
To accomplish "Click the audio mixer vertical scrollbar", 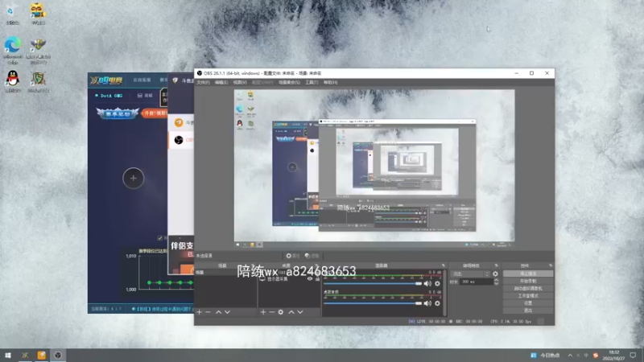I will pos(444,293).
